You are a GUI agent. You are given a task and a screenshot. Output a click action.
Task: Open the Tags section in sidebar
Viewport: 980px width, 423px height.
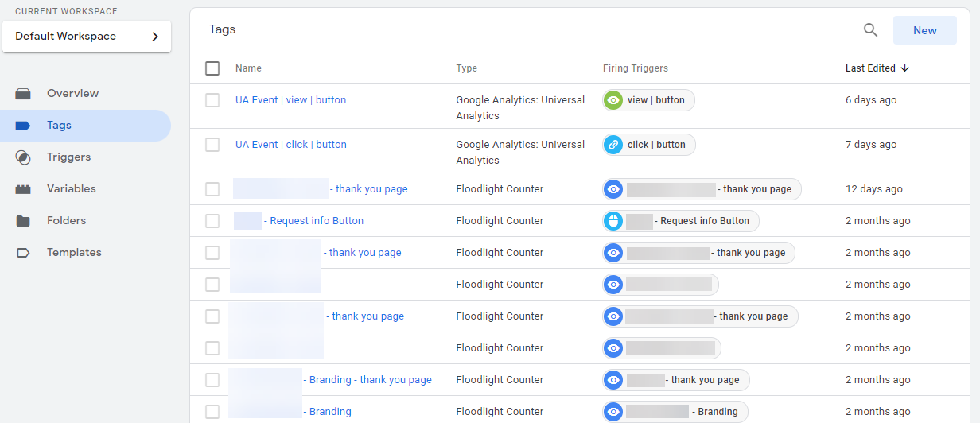pyautogui.click(x=59, y=126)
